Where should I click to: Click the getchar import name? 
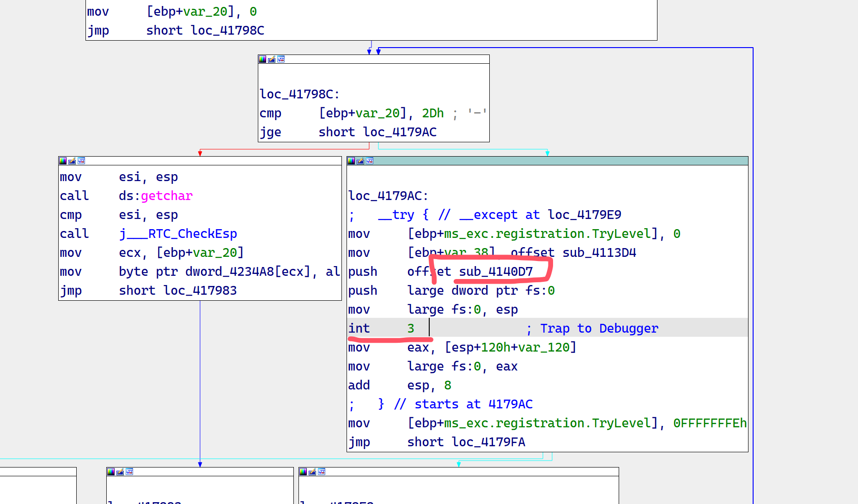click(167, 196)
